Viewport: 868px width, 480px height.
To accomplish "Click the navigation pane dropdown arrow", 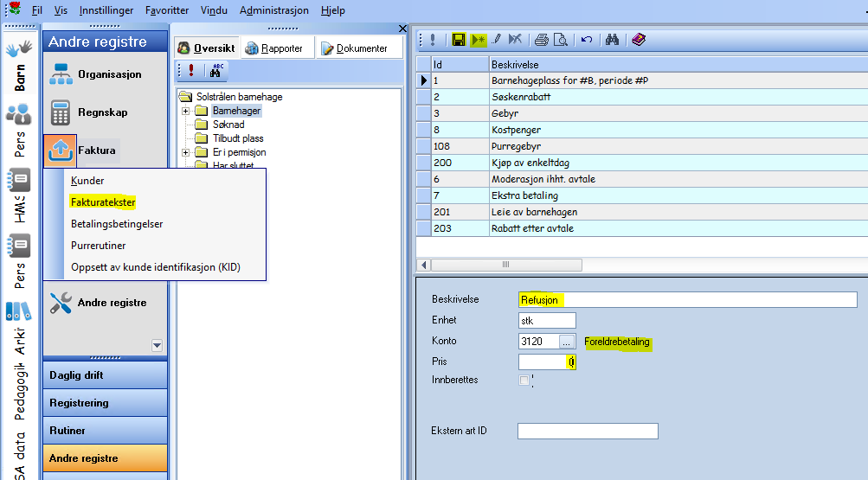I will click(158, 346).
